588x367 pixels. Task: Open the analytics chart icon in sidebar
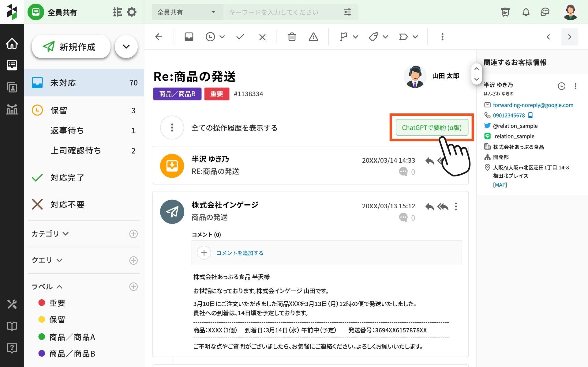coord(12,109)
